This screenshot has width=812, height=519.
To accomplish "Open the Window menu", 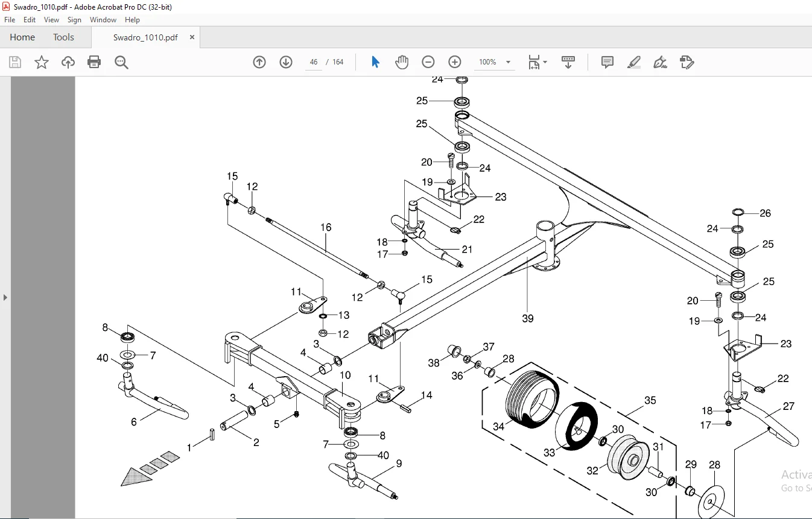I will pos(103,20).
